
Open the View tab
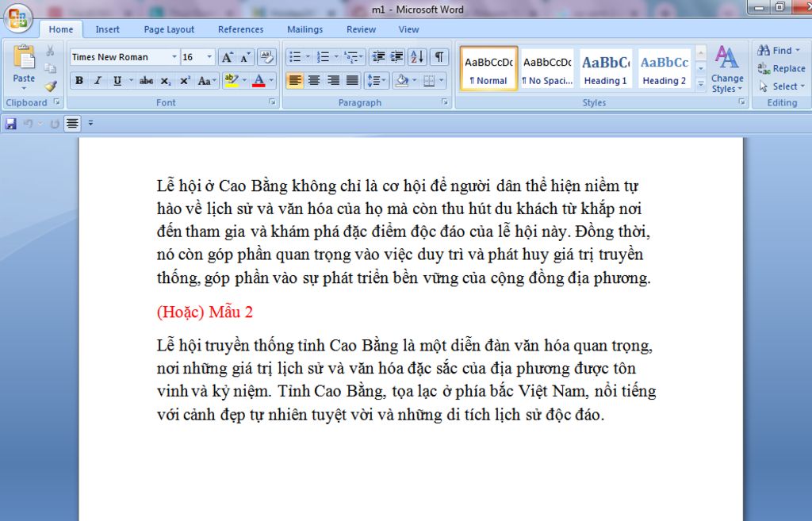(408, 29)
